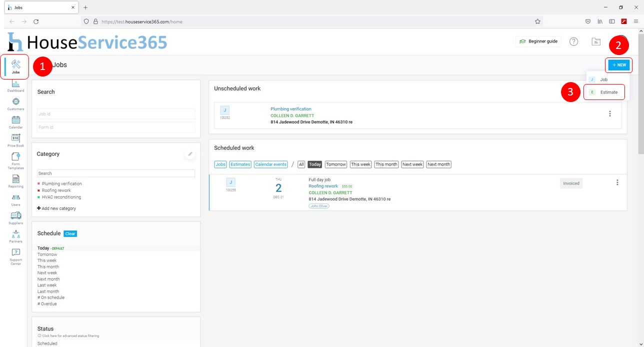Click the John Oliver assignee tag

click(x=319, y=206)
